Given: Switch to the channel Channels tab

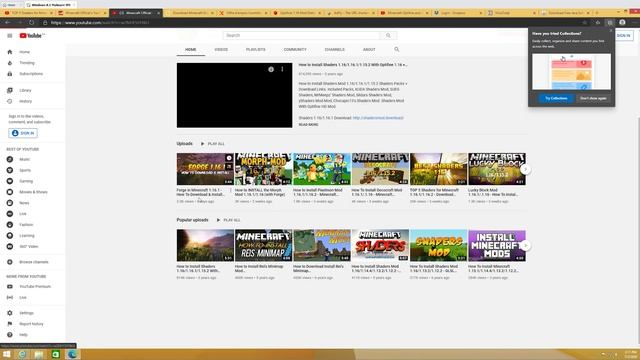Looking at the screenshot, I should [x=335, y=49].
